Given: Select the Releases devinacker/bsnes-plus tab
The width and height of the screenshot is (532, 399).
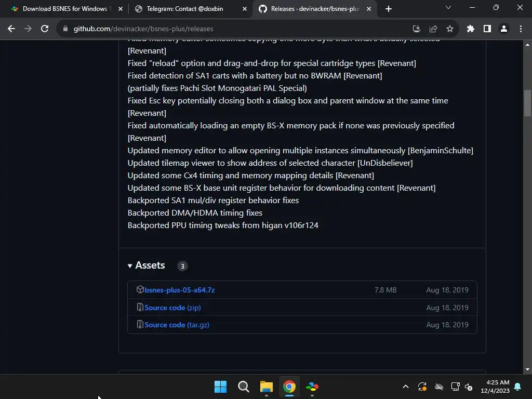Looking at the screenshot, I should pos(314,9).
